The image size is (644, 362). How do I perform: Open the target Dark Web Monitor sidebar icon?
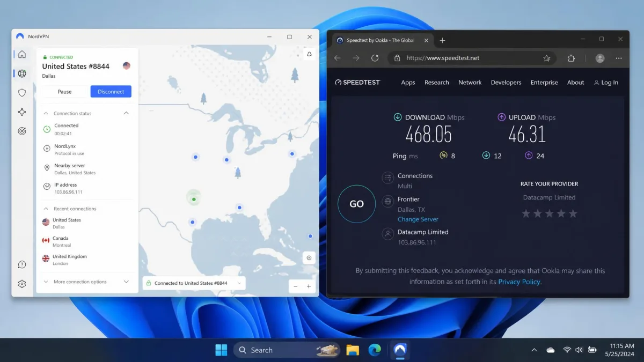[22, 131]
